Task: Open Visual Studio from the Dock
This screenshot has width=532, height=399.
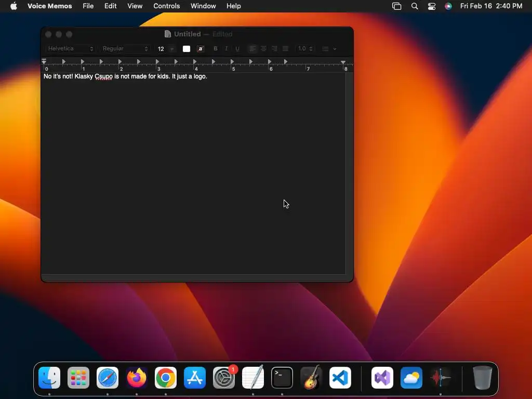Action: [382, 378]
